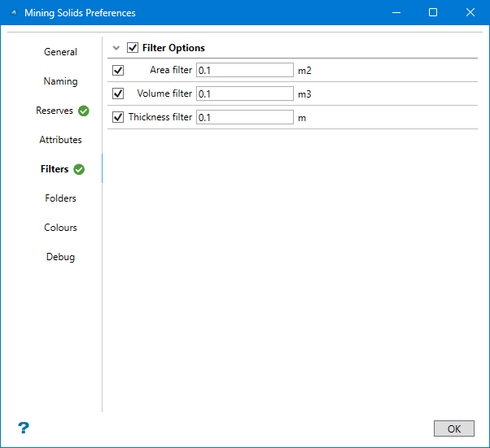The image size is (490, 448).
Task: Collapse the Filter Options section chevron
Action: (116, 48)
